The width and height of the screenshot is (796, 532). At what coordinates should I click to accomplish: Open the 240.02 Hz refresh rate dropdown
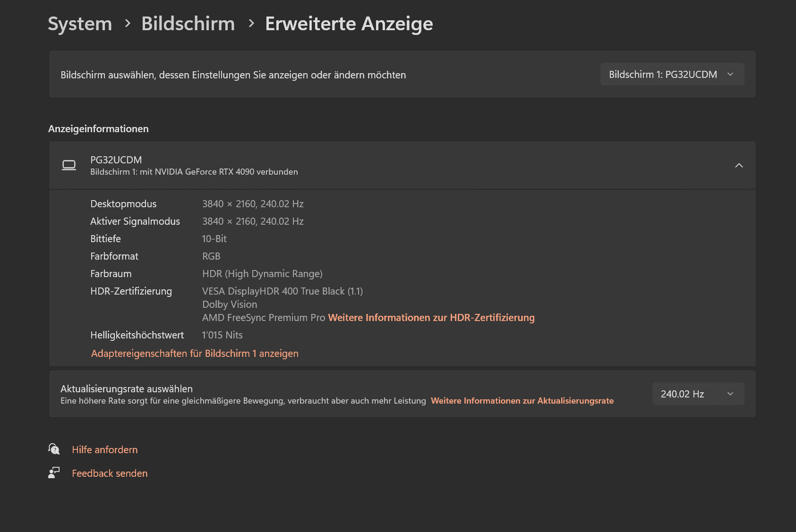[x=698, y=394]
